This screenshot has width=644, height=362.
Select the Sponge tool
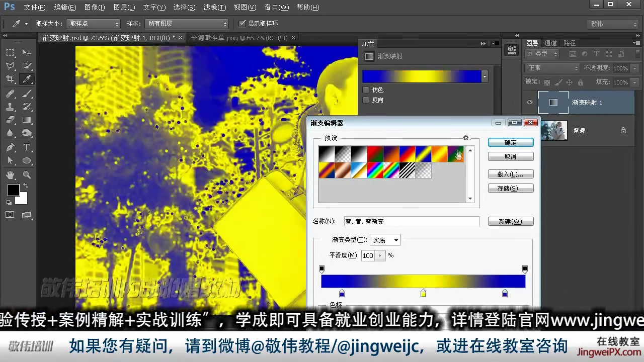(x=27, y=133)
